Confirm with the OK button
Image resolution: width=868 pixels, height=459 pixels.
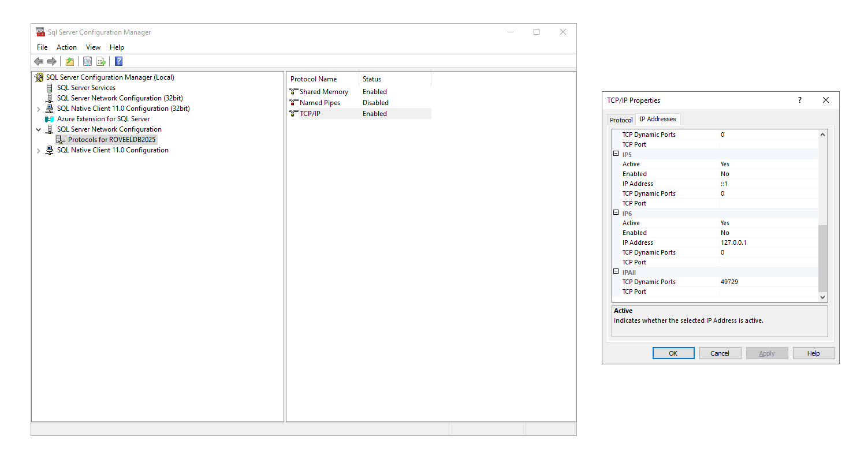tap(673, 353)
